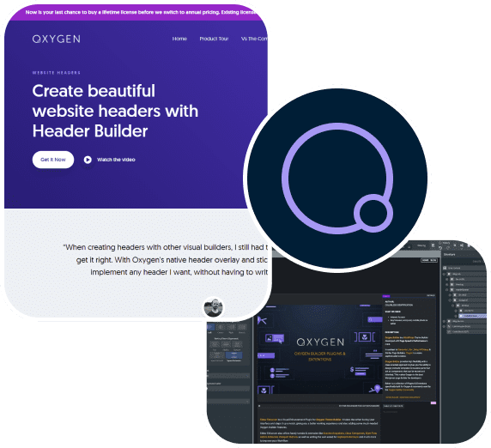The height and width of the screenshot is (448, 491).
Task: Click the OXYGEN logo in the builder canvas
Action: (320, 342)
